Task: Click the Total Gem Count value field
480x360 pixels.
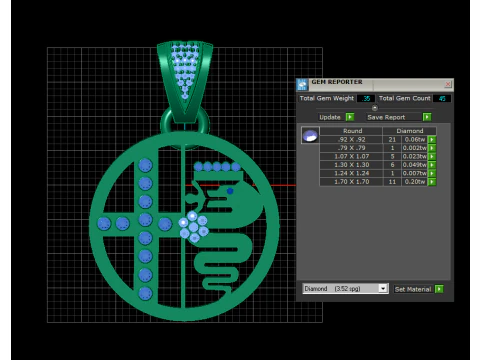Action: (442, 98)
